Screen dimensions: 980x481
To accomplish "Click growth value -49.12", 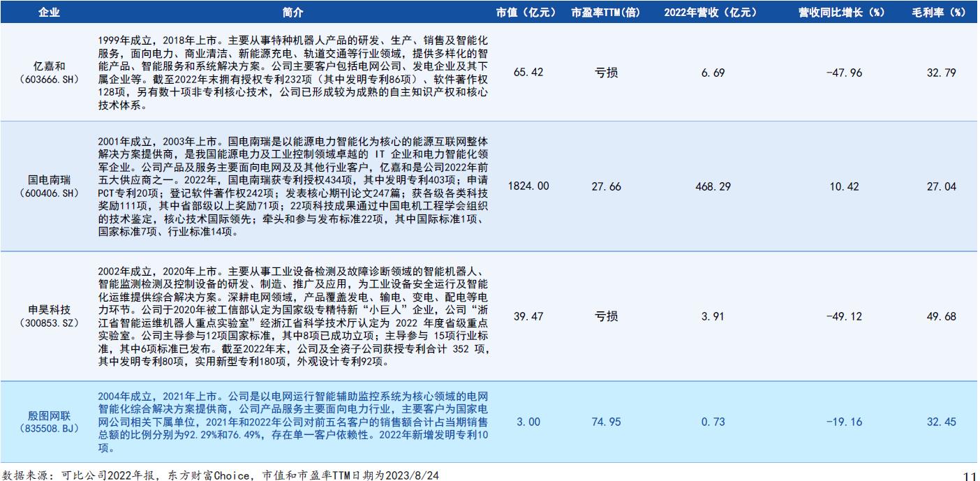I will point(845,316).
